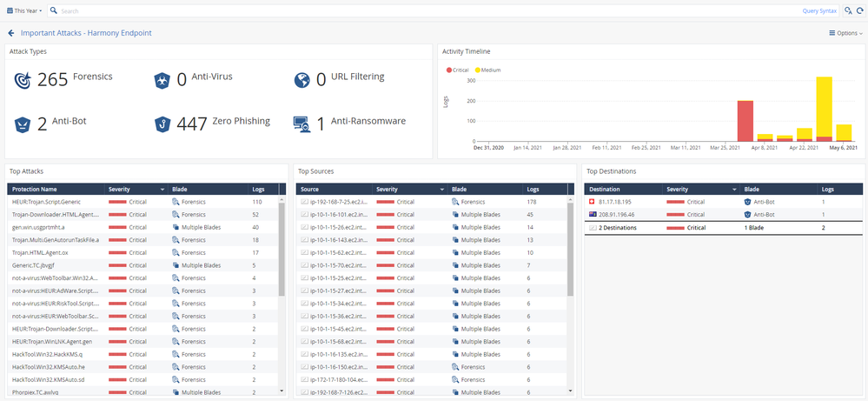Sort Top Sources by Source column
The width and height of the screenshot is (868, 401).
coord(334,190)
